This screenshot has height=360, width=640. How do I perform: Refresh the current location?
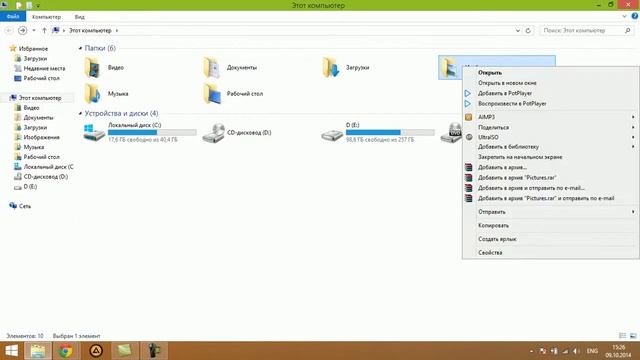[x=528, y=31]
